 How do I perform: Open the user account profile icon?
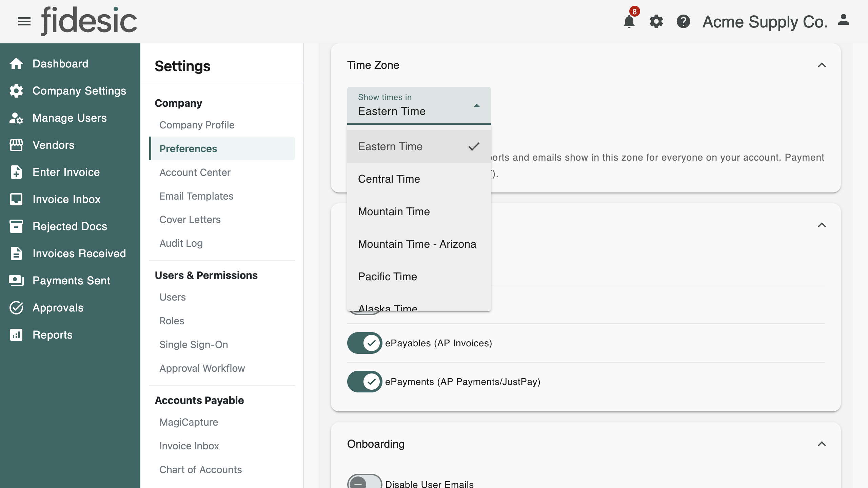pos(844,20)
